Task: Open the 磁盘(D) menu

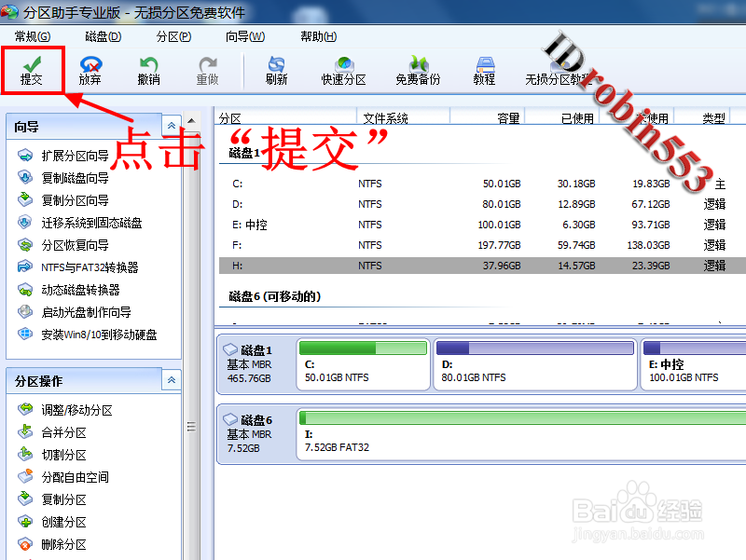Action: point(104,36)
